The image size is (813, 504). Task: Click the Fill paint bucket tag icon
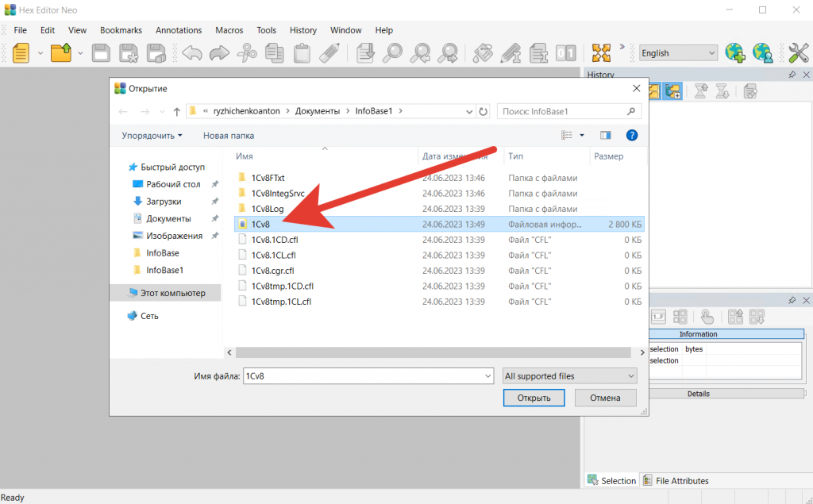pos(484,53)
